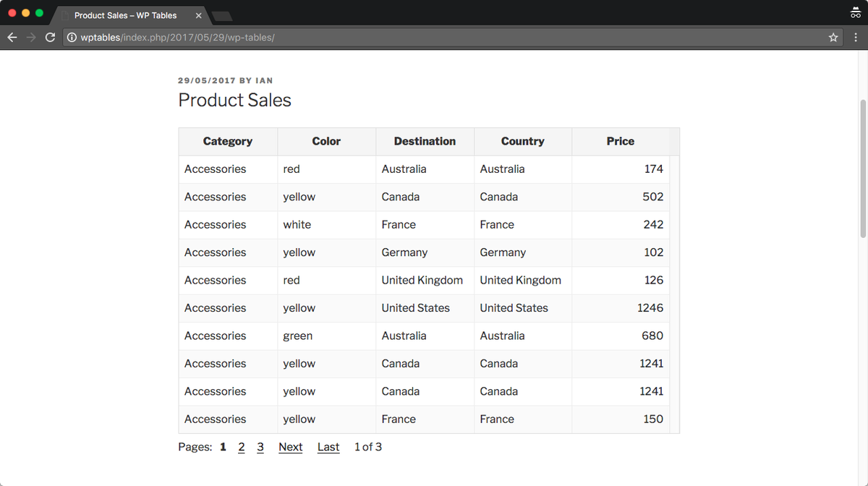The image size is (868, 486).
Task: Click the table's inner vertical scrollbar
Action: click(x=675, y=294)
